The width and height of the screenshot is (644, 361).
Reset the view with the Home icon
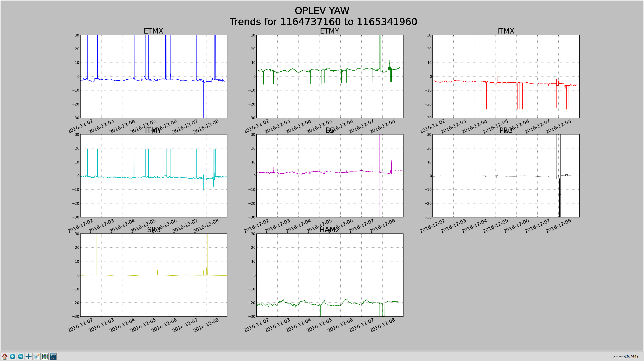point(5,356)
